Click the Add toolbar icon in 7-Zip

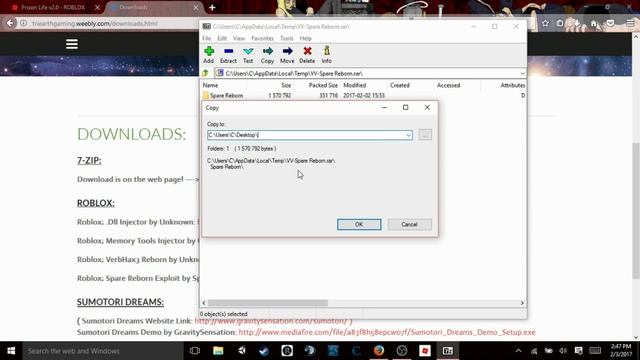(209, 55)
